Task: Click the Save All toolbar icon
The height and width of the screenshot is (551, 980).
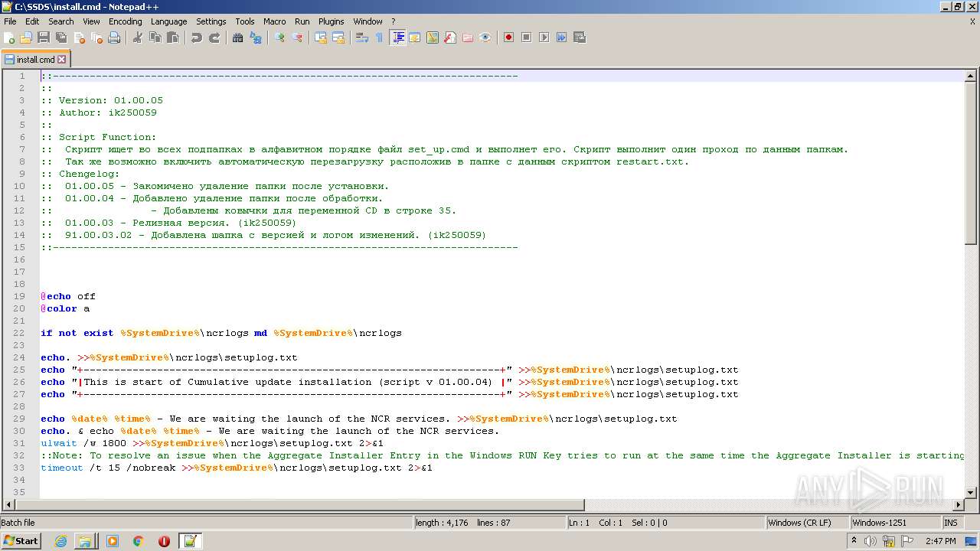Action: (61, 37)
